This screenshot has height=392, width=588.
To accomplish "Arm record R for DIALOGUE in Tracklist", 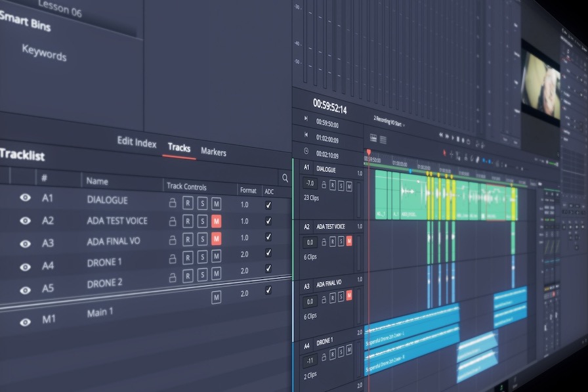I will click(x=188, y=204).
